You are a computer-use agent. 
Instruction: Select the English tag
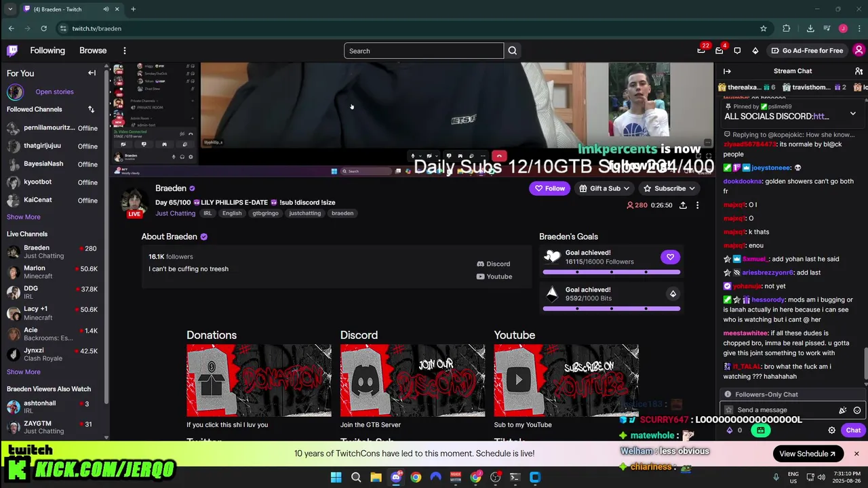point(232,213)
